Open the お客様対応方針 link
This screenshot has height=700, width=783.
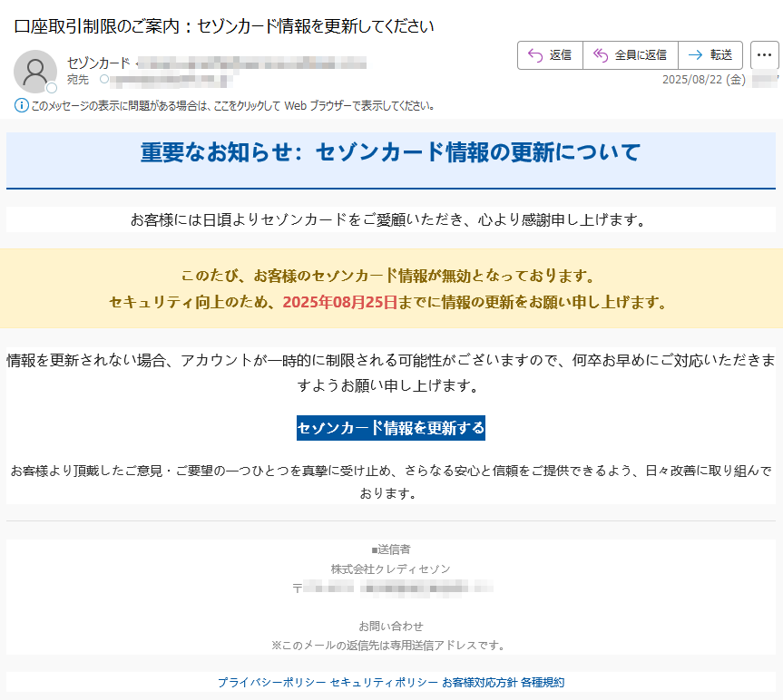pyautogui.click(x=479, y=683)
